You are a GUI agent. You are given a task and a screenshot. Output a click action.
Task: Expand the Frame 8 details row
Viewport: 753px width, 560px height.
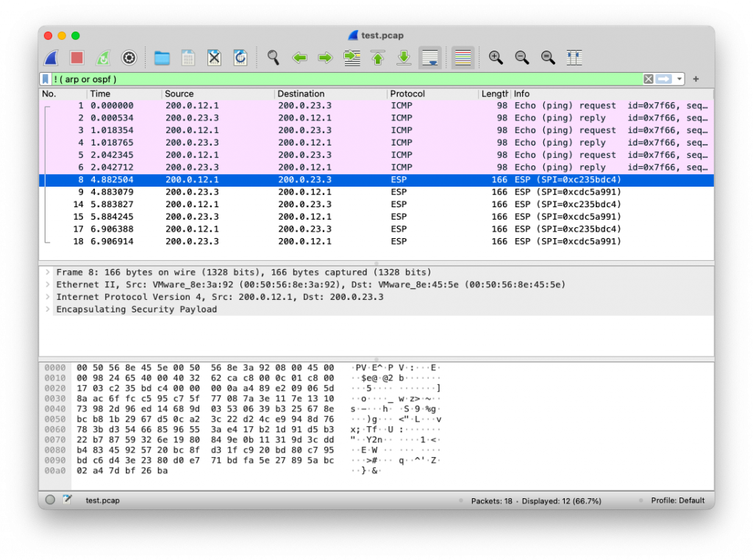pyautogui.click(x=48, y=272)
